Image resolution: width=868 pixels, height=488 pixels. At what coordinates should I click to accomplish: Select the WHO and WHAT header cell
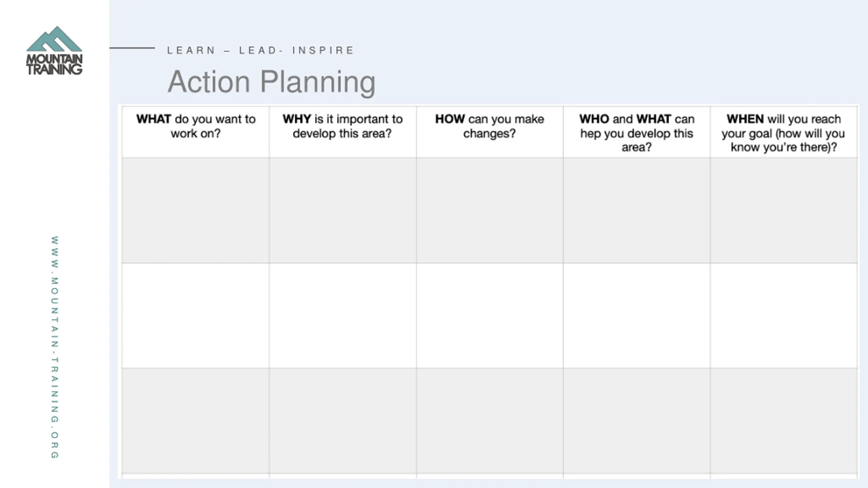coord(636,132)
